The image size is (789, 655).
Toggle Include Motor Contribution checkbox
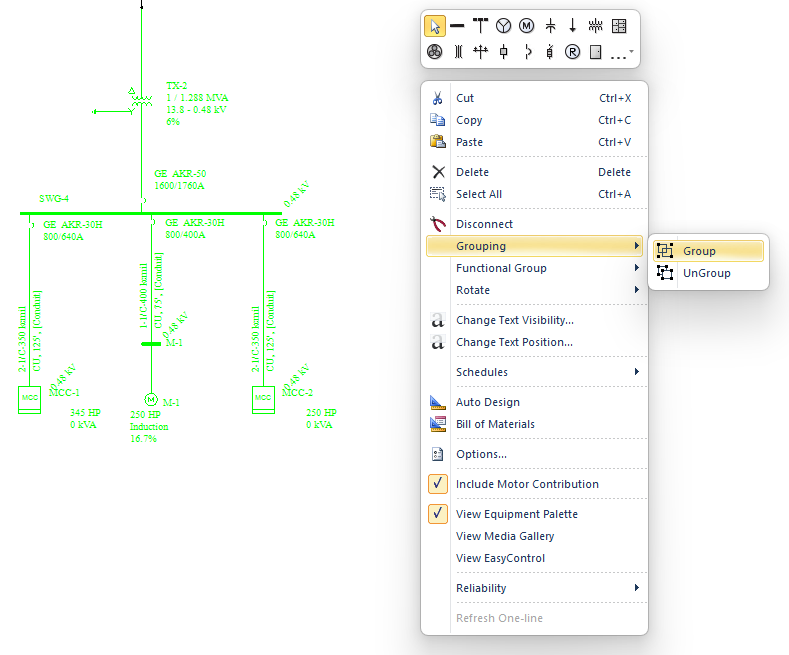[438, 484]
